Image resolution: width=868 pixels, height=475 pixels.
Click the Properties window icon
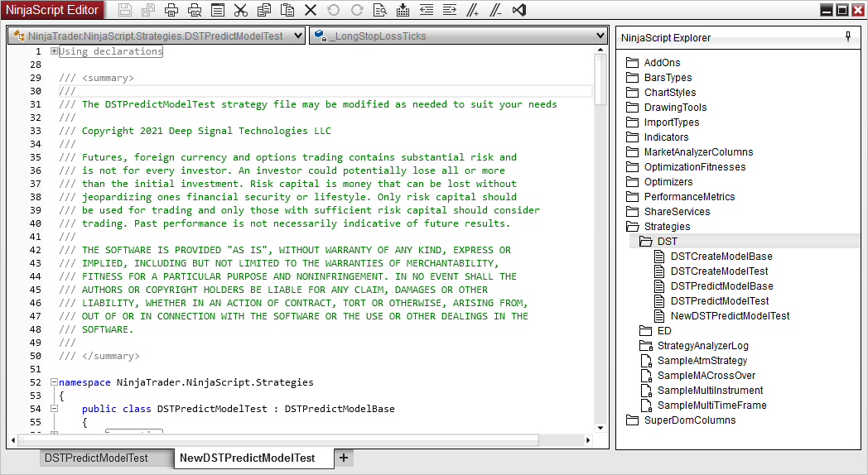pyautogui.click(x=218, y=9)
